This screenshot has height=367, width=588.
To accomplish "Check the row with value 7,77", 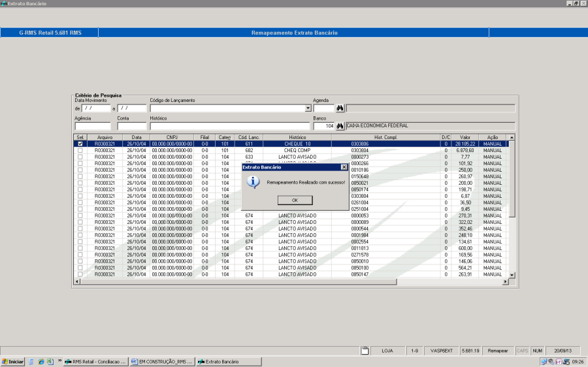I will 80,157.
